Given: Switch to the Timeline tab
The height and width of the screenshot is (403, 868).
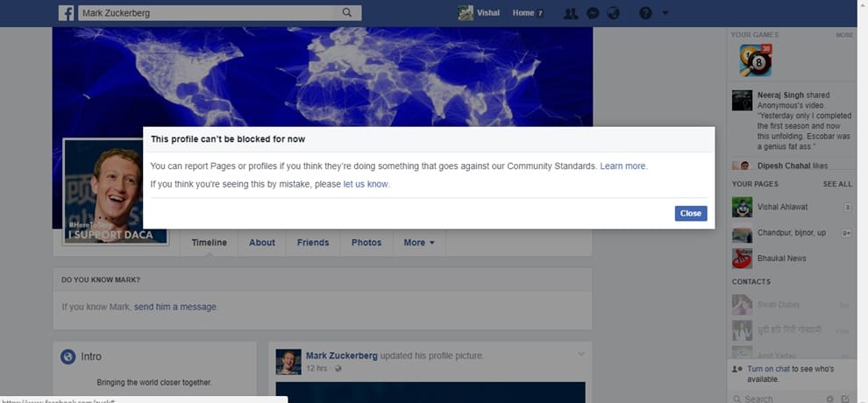Looking at the screenshot, I should (x=210, y=243).
